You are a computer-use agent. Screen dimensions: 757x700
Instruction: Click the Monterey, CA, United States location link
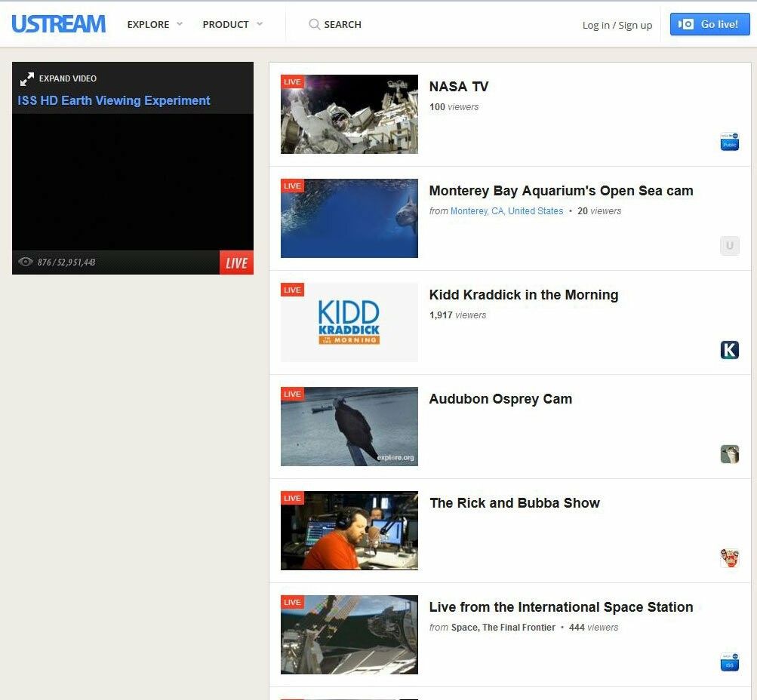coord(506,211)
